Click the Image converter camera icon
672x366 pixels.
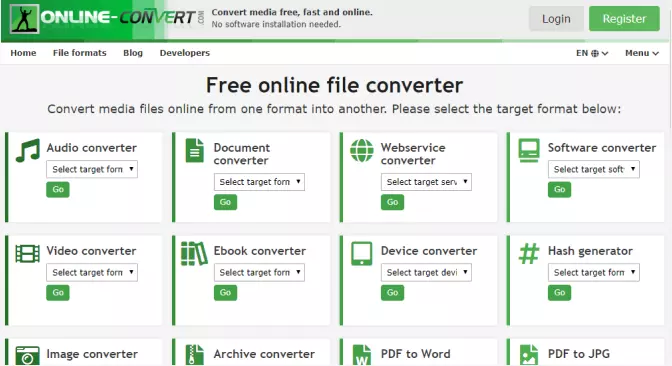(27, 356)
